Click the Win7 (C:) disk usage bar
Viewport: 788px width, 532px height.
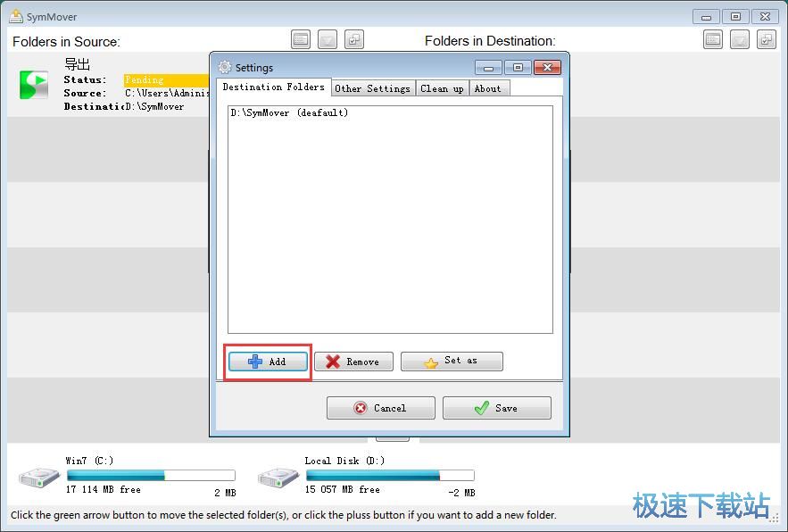[x=151, y=475]
